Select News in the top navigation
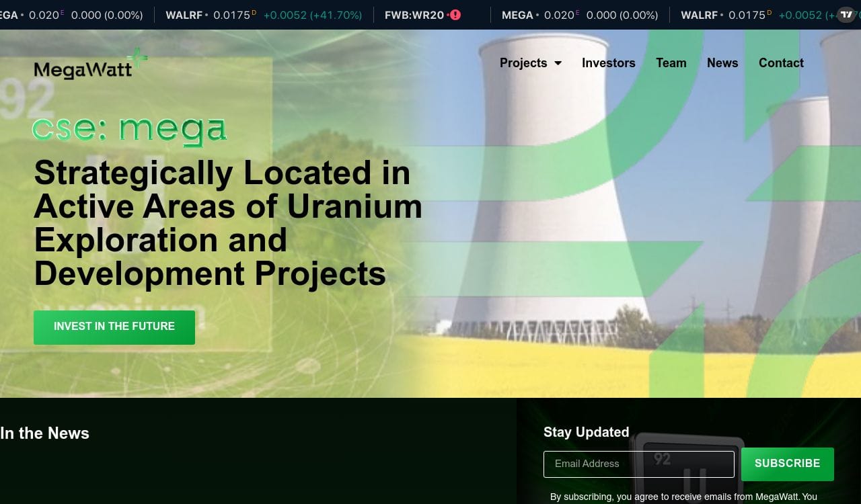The image size is (861, 504). [x=722, y=63]
